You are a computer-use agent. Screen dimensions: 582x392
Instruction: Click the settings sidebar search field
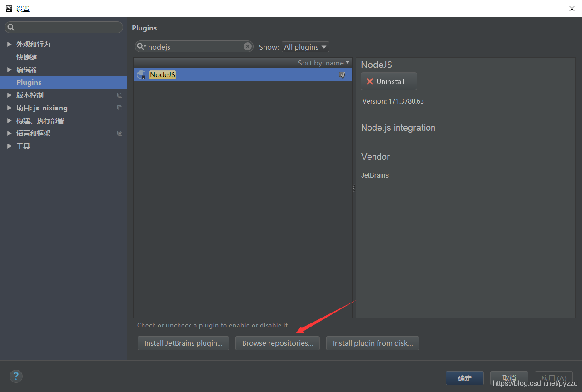[x=64, y=27]
